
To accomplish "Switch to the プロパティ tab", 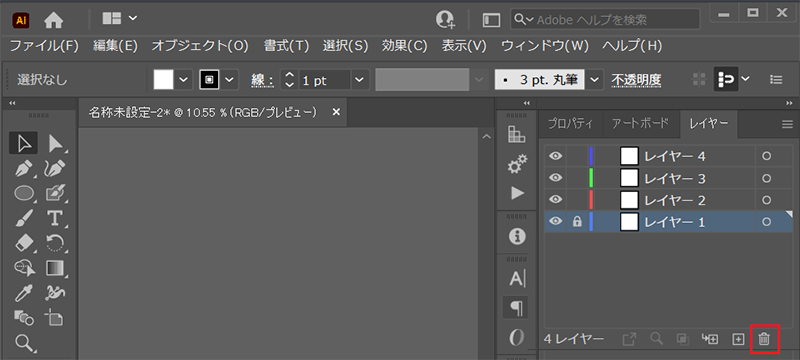I will (x=570, y=124).
